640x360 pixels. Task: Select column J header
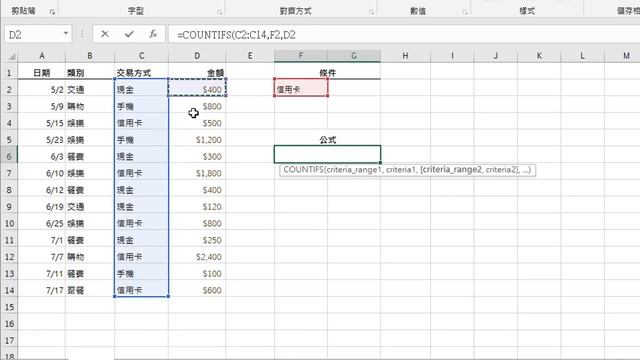click(496, 56)
